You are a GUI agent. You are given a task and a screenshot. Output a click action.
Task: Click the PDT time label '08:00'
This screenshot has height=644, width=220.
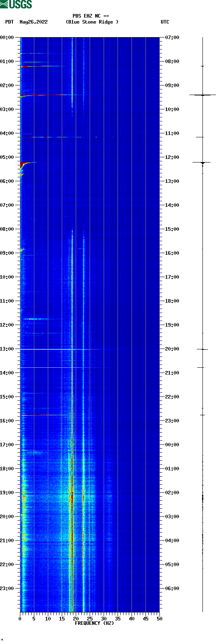(7, 229)
